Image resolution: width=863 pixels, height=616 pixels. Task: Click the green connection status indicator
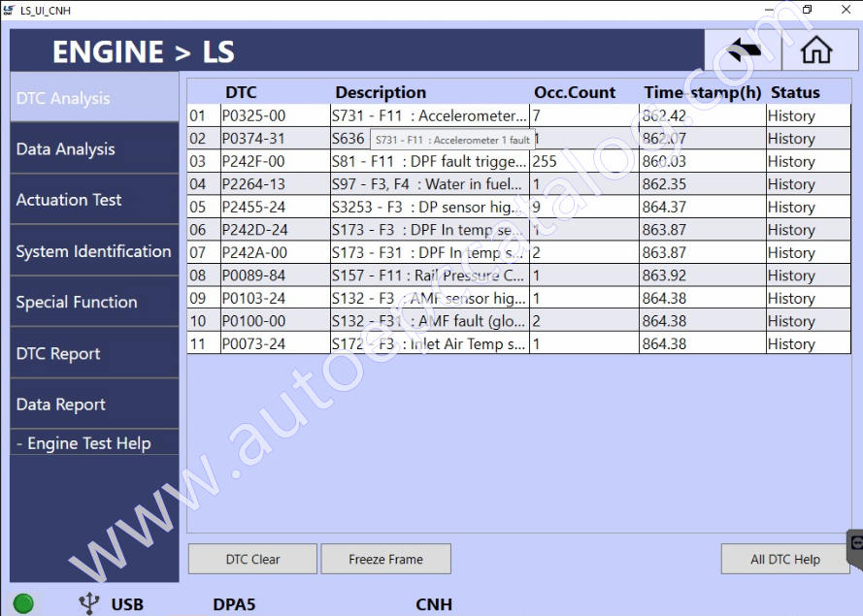[23, 603]
